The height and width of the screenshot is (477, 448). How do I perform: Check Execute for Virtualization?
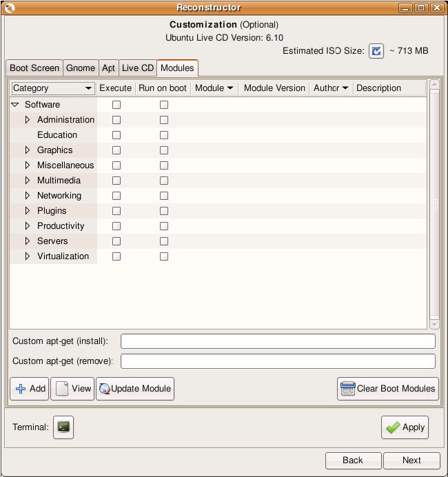pos(116,256)
